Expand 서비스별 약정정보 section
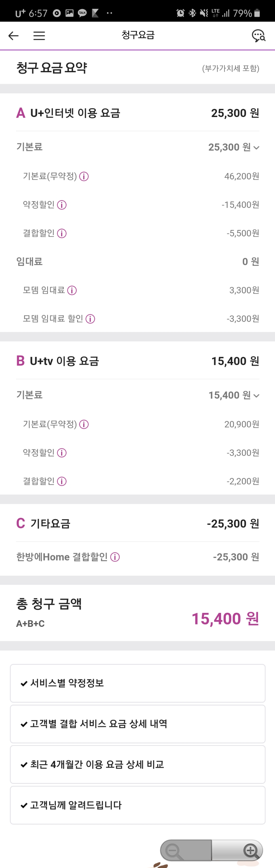The height and width of the screenshot is (868, 275). click(x=137, y=683)
